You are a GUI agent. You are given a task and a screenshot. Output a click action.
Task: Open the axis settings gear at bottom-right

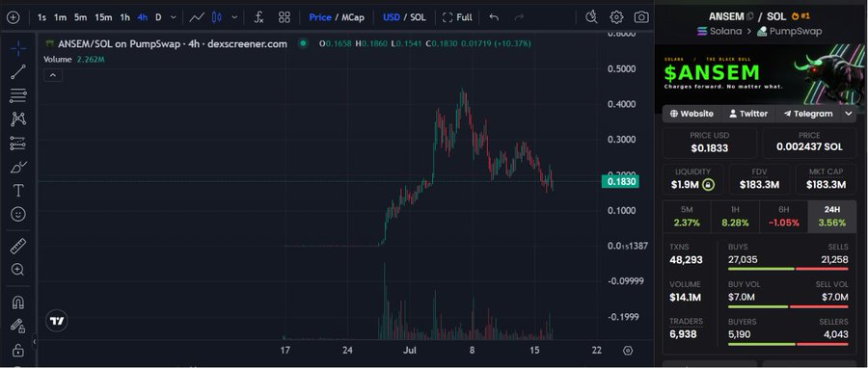click(x=628, y=351)
